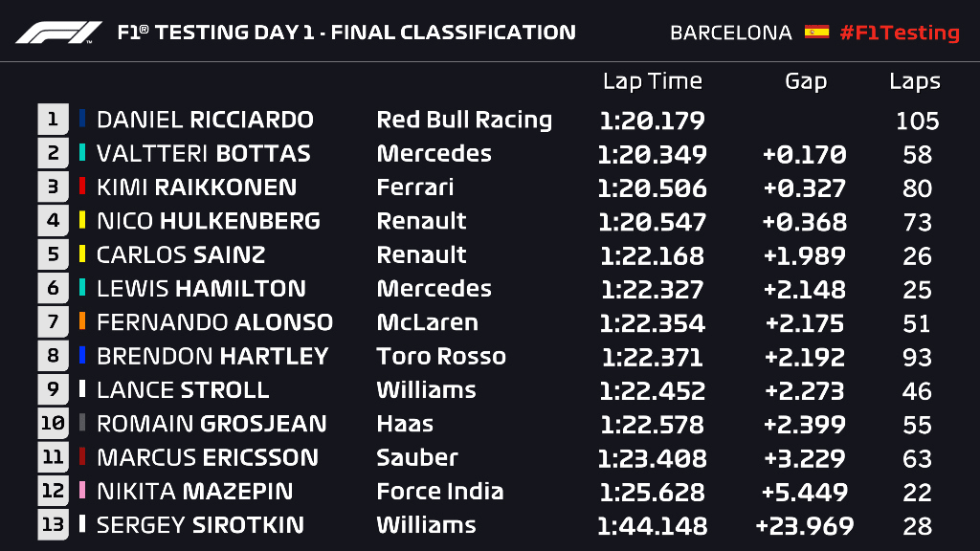Click the position 7 number badge
The width and height of the screenshot is (980, 551).
click(53, 322)
